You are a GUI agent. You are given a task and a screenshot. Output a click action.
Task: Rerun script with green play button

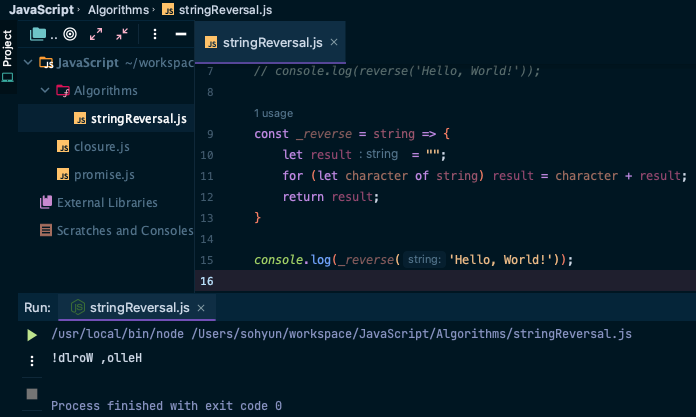(x=32, y=335)
